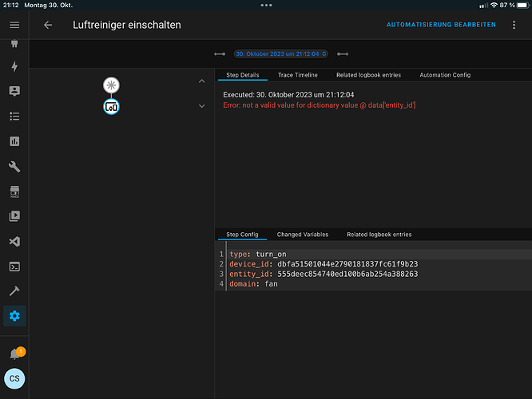Screen dimensions: 532x399
Task: Open the plug icon sidebar item
Action: [x=14, y=43]
